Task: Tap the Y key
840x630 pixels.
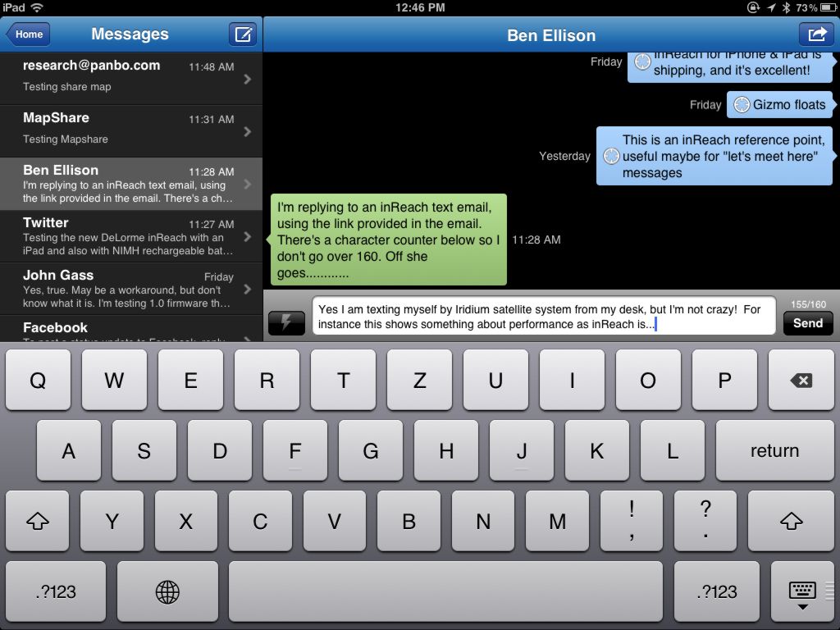Action: click(112, 521)
